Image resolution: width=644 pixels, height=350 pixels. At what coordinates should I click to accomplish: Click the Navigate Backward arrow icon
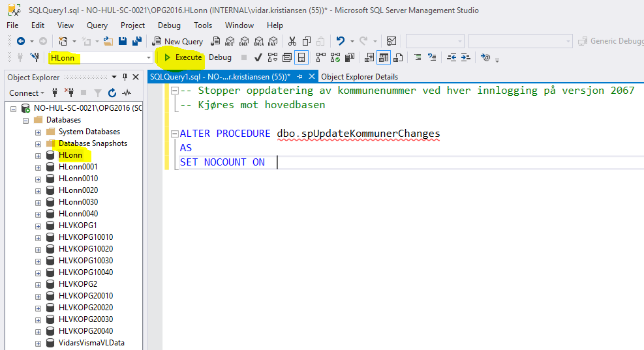[x=20, y=41]
